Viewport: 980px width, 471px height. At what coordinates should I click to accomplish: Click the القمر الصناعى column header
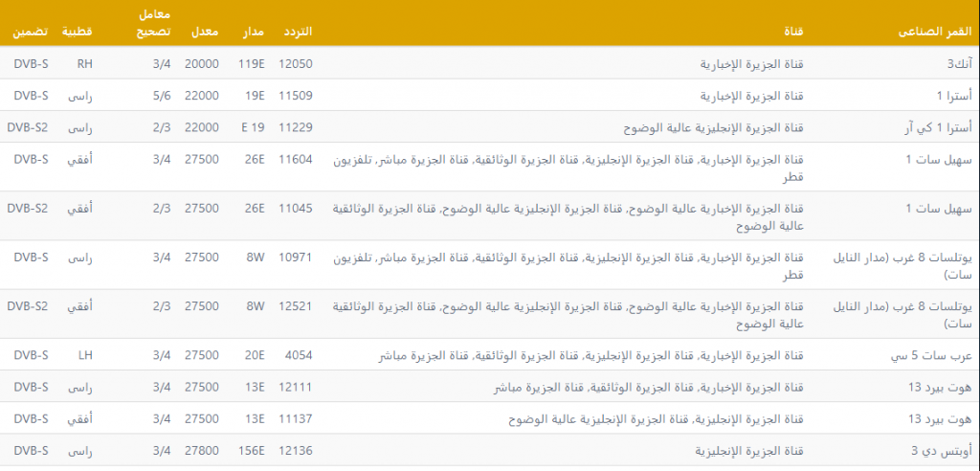[934, 32]
